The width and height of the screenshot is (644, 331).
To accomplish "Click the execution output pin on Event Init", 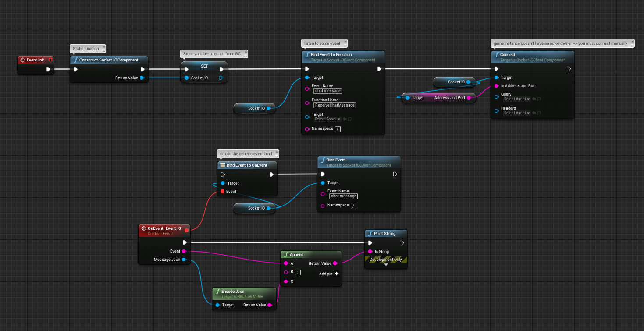I will tap(49, 69).
